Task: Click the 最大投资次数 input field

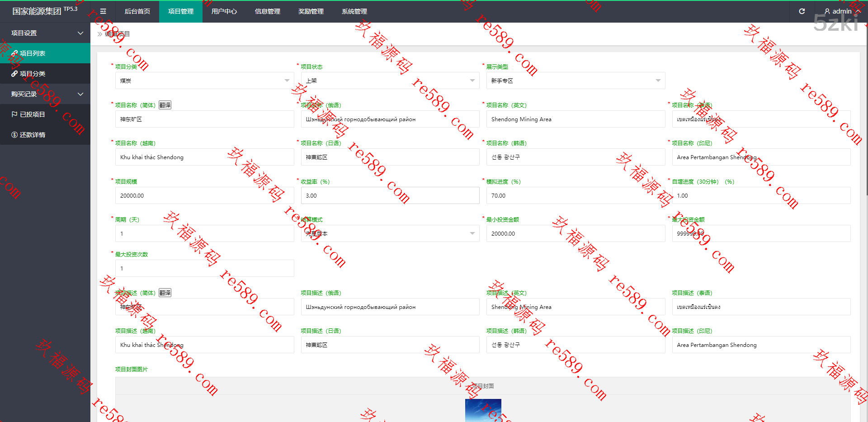Action: point(204,268)
